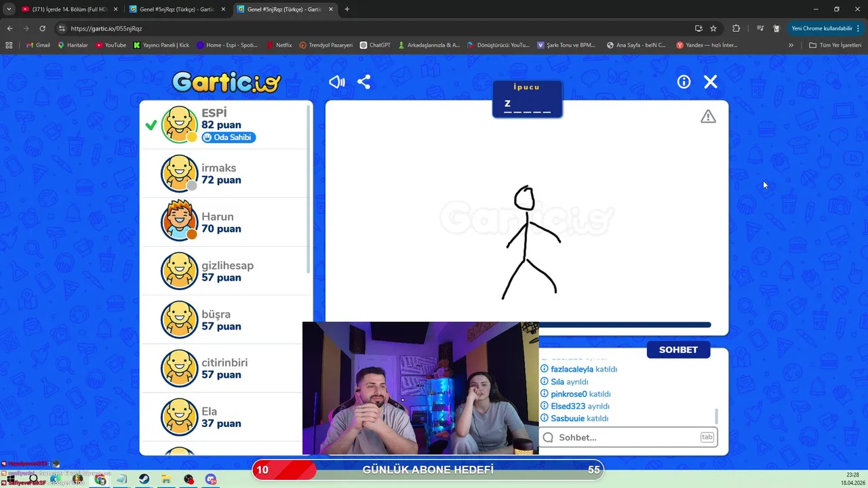Click Ela's player avatar

pos(180,417)
